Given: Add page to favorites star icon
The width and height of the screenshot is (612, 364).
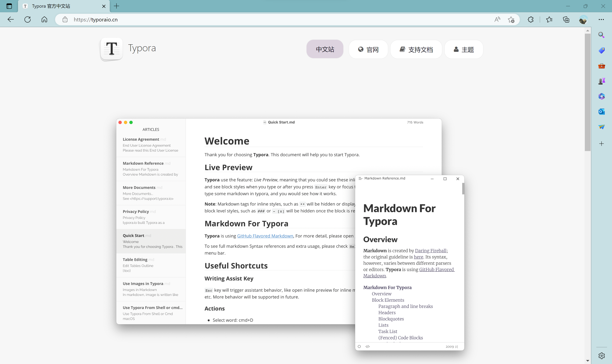Looking at the screenshot, I should tap(511, 20).
